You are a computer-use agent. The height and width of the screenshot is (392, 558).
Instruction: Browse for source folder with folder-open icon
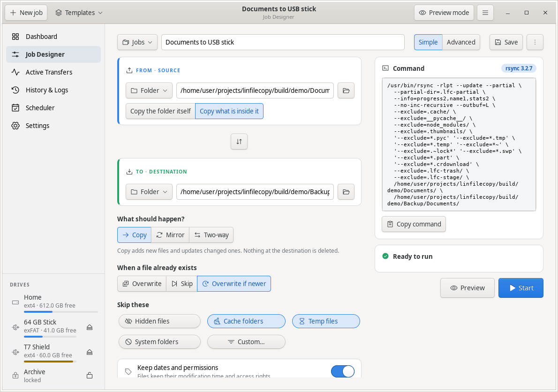point(346,90)
